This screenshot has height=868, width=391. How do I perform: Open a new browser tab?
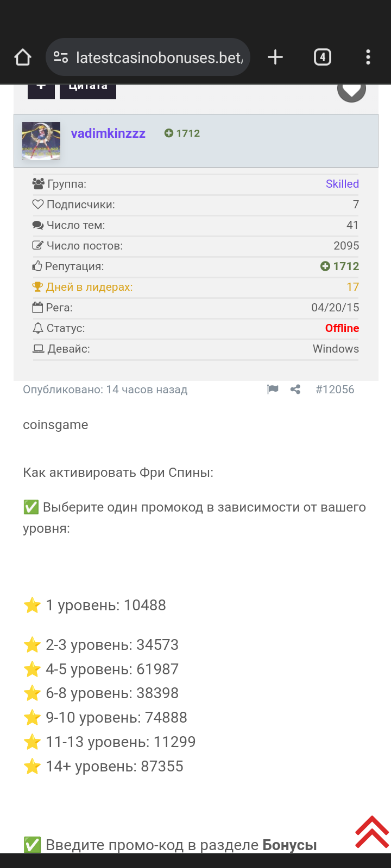[275, 57]
